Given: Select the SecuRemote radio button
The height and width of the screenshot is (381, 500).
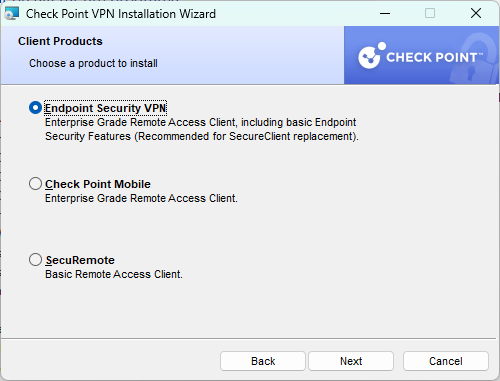Looking at the screenshot, I should [x=35, y=260].
